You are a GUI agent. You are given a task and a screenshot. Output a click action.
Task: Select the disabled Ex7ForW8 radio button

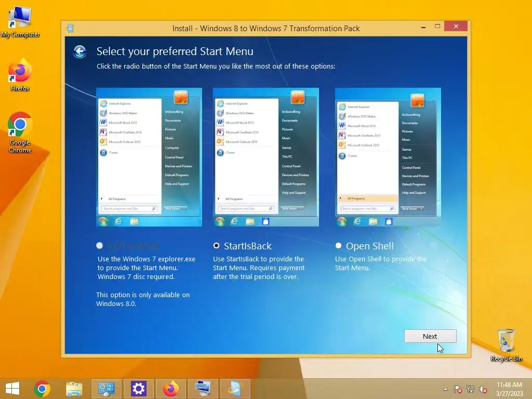point(99,245)
